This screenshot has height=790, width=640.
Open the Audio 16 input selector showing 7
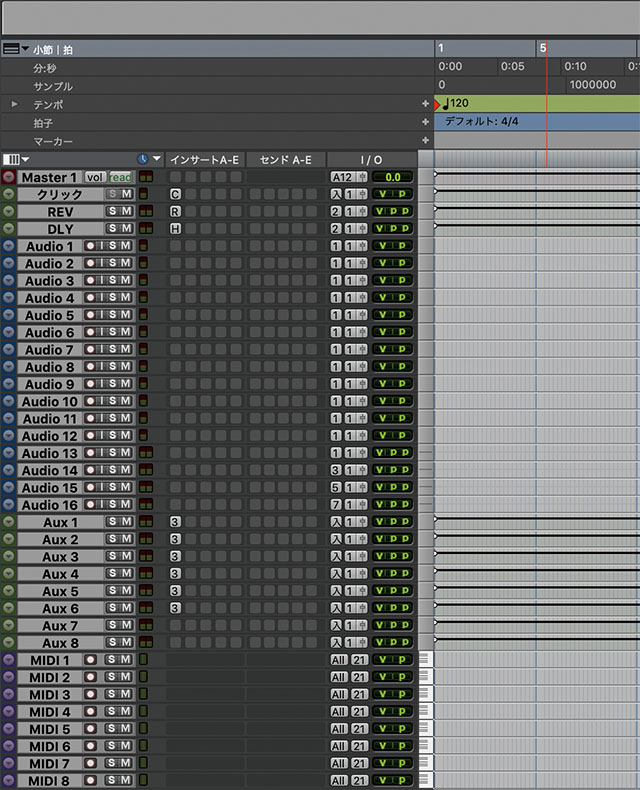(336, 504)
